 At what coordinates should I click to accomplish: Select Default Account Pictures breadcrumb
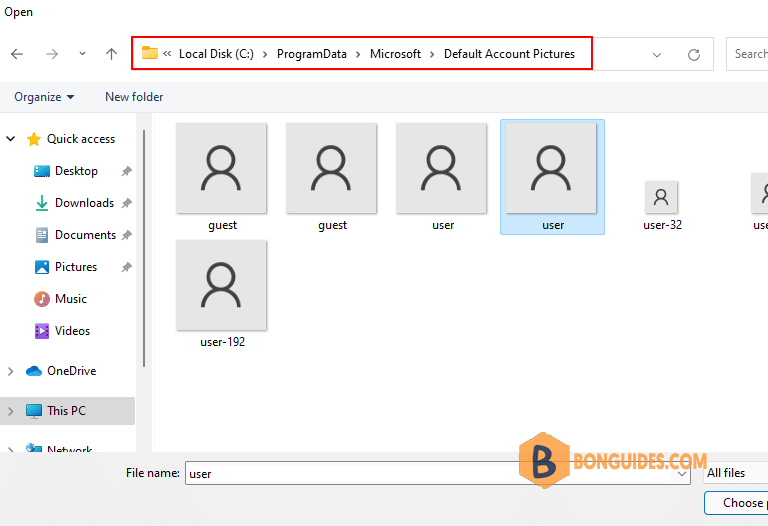pyautogui.click(x=509, y=54)
